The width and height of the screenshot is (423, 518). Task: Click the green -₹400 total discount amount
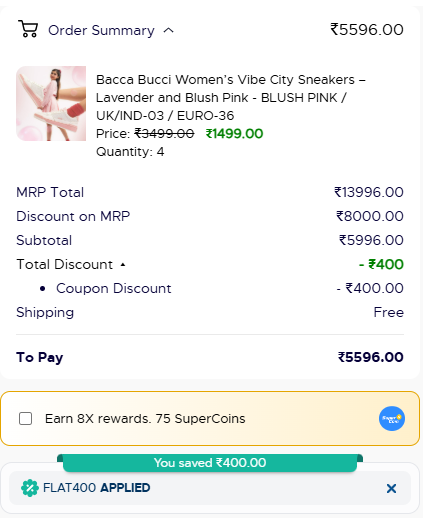[381, 264]
